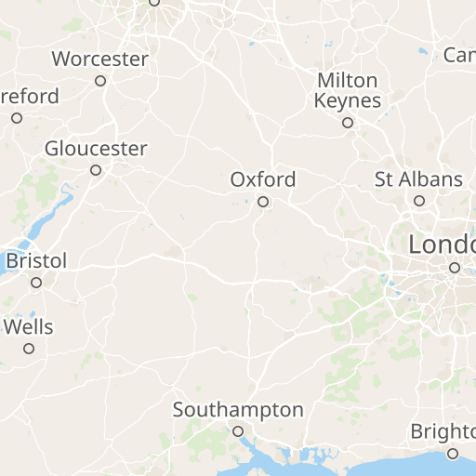Select the Gloucester text label
476x476 pixels.
[x=96, y=149]
